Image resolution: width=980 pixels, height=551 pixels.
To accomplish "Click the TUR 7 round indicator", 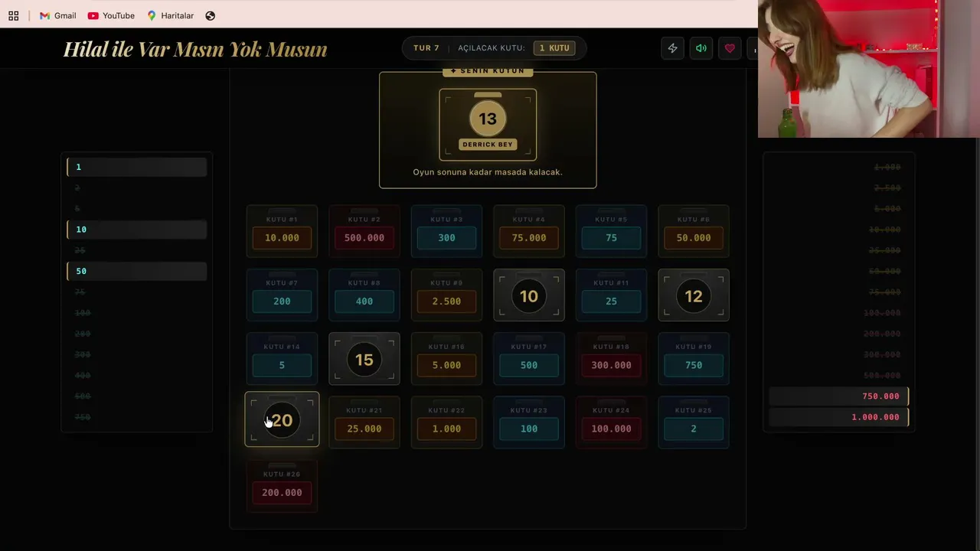I will pos(426,47).
